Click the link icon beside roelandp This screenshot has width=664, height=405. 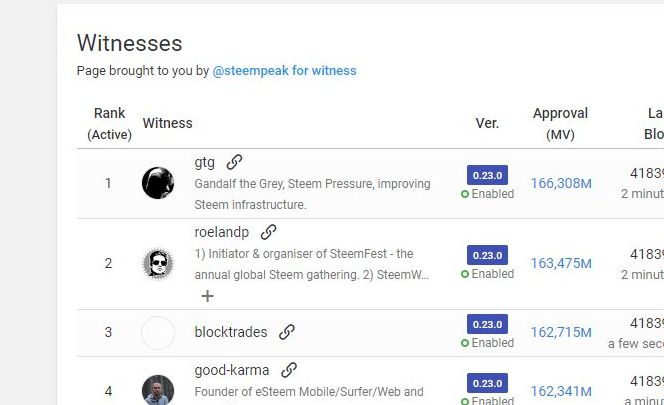268,232
